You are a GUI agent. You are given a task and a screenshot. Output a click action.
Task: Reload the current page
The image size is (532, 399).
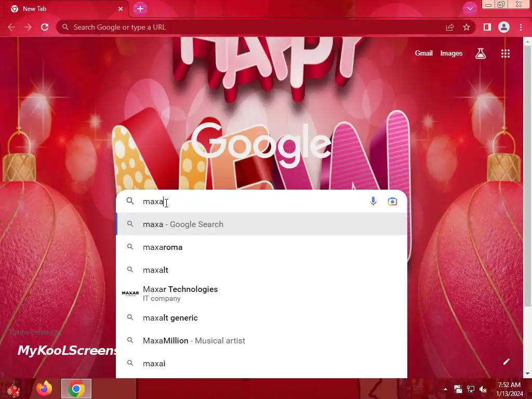(x=45, y=27)
